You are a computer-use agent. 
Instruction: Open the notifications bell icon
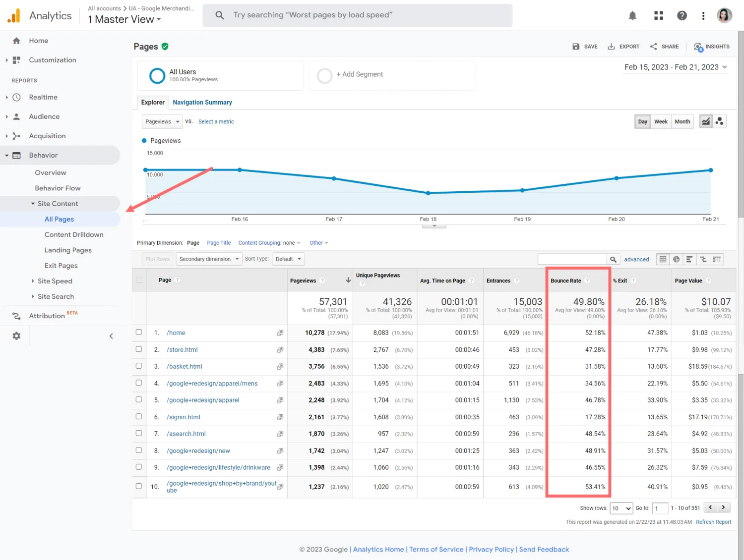pos(632,16)
